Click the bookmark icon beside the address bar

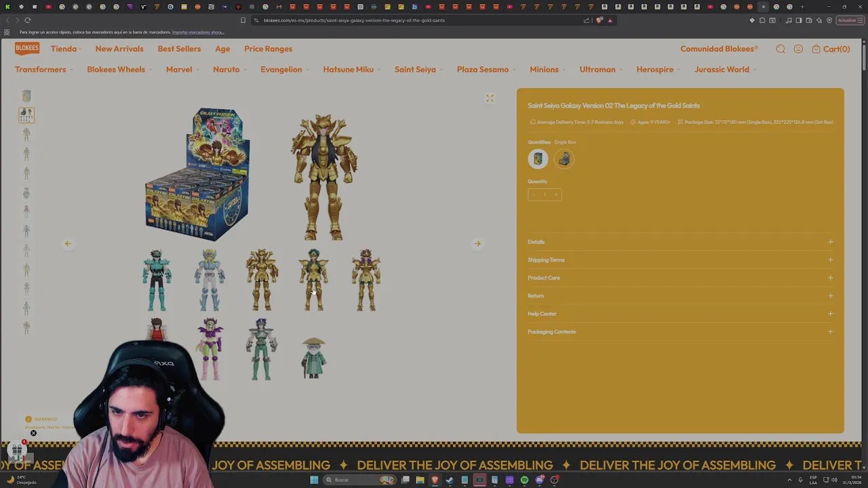click(x=243, y=20)
